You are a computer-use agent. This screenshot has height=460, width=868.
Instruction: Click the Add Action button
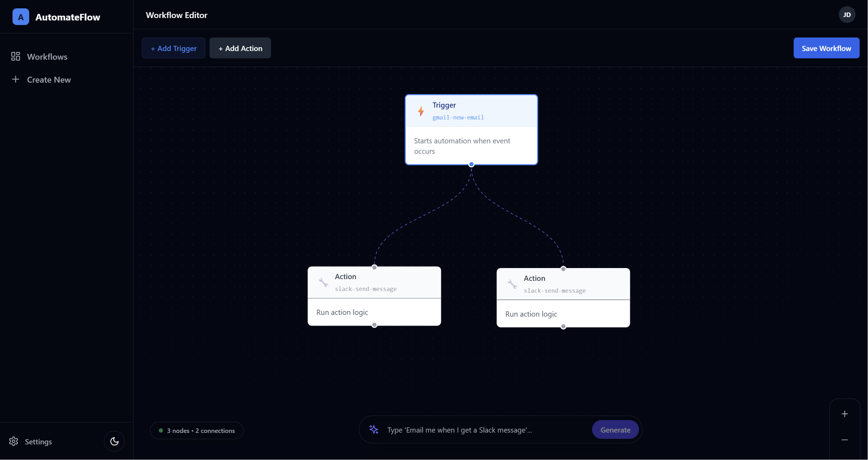pyautogui.click(x=240, y=48)
